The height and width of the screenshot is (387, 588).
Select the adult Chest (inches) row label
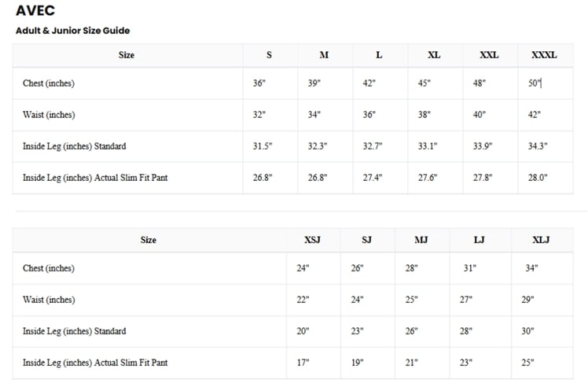(x=49, y=83)
